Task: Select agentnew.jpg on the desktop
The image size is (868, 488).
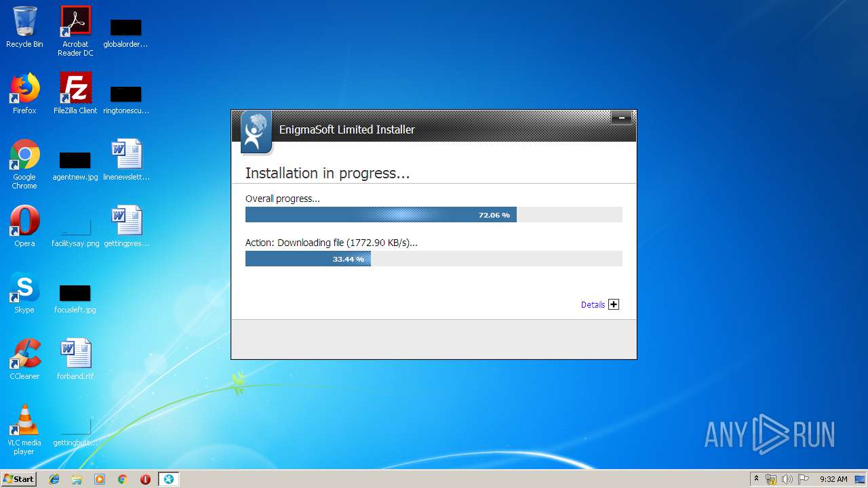Action: coord(75,166)
